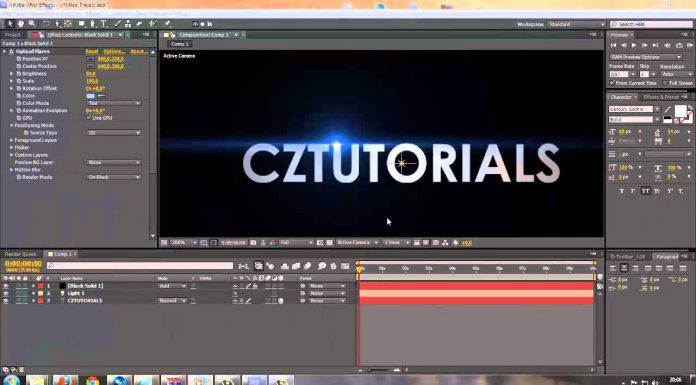
Task: Step to previous frame in Preview panel
Action: 624,45
